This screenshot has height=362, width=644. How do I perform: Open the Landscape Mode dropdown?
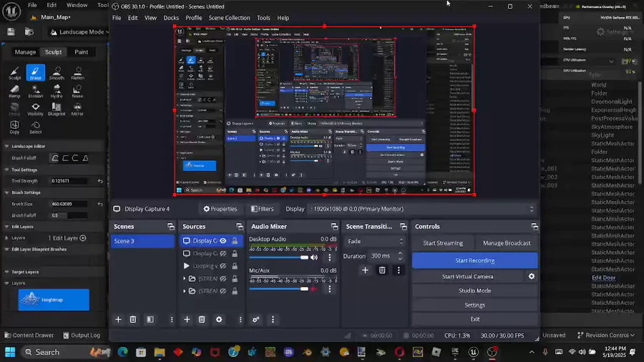coord(80,31)
